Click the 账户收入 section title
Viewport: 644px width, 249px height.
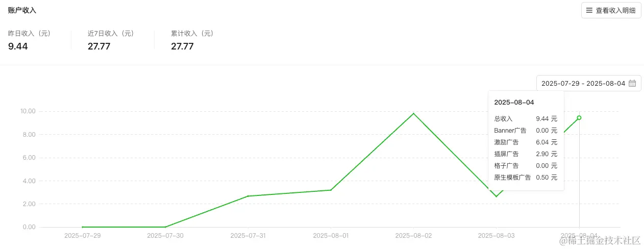[22, 10]
